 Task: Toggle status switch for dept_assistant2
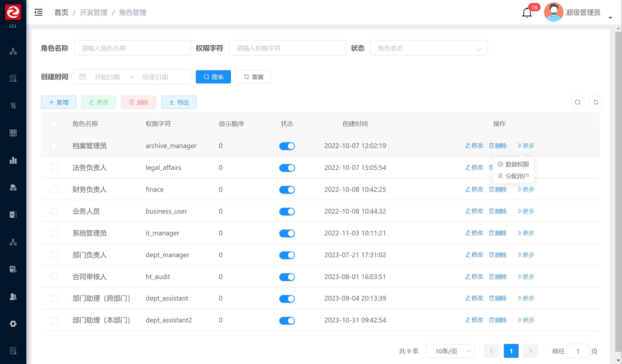tap(287, 321)
